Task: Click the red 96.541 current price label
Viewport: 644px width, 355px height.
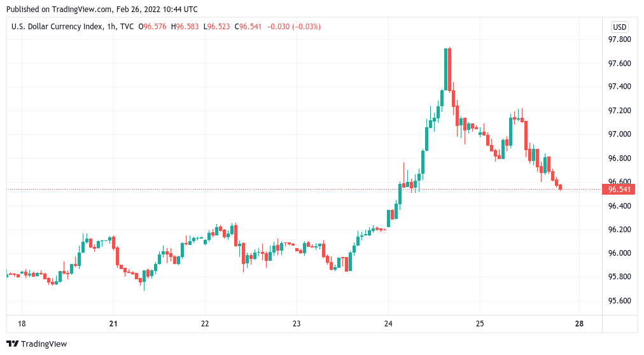Action: pos(619,189)
